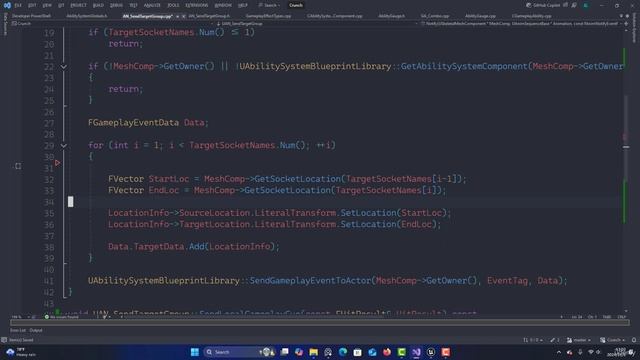The width and height of the screenshot is (640, 360).
Task: Switch to GameplayEffectTypes.cpp tab
Action: tap(268, 16)
